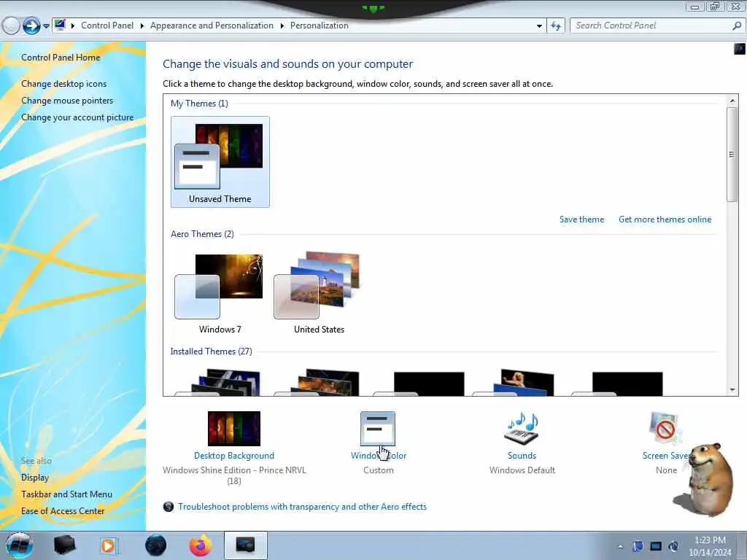
Task: Open Control Panel Home link
Action: tap(61, 58)
